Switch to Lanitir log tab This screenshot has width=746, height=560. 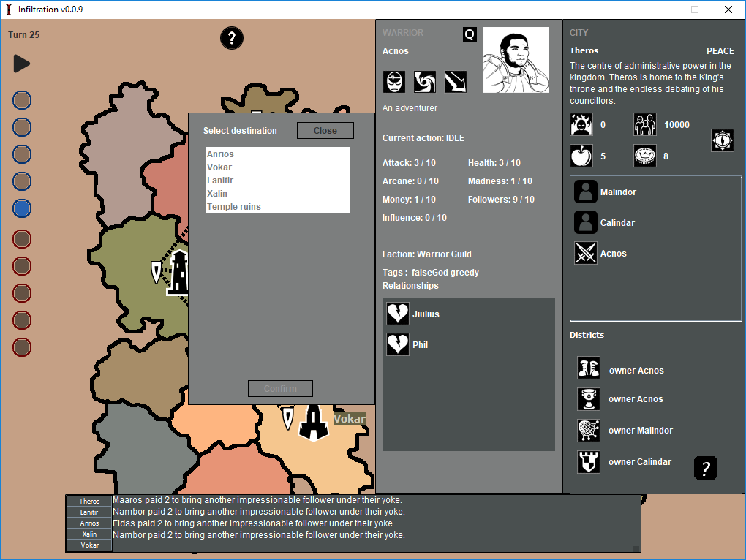[89, 512]
